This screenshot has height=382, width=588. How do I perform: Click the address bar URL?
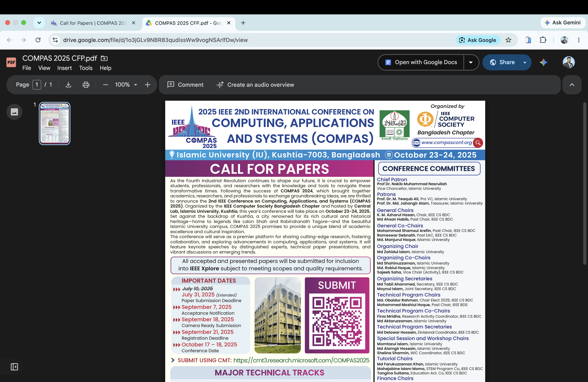tap(155, 40)
